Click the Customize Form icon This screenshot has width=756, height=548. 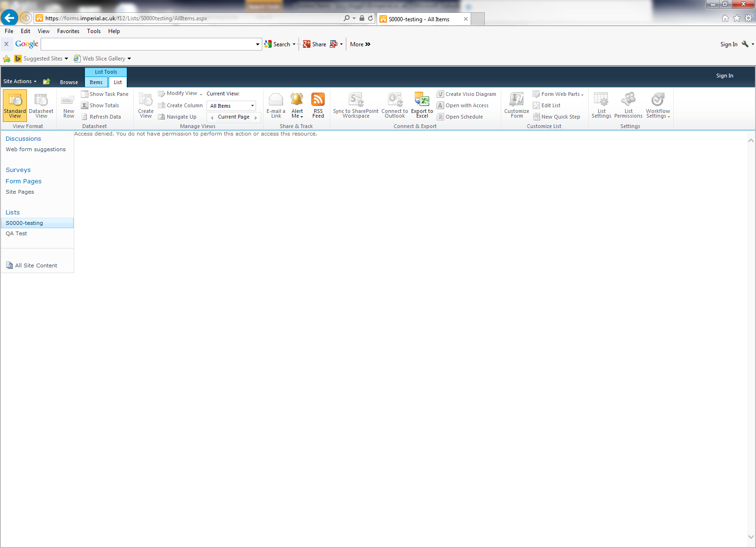[516, 100]
